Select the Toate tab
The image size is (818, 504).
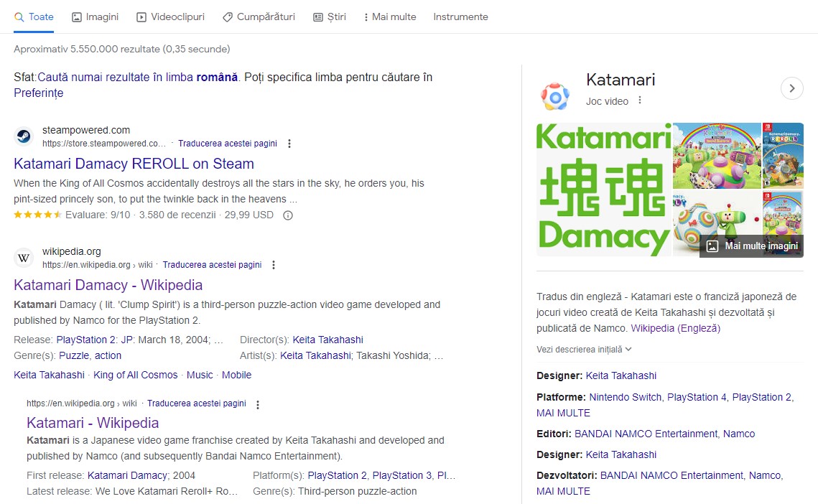click(x=34, y=17)
